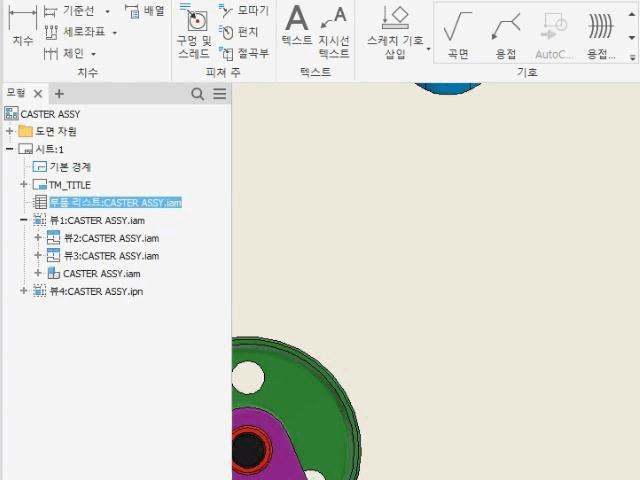Viewport: 640px width, 480px height.
Task: Click the 텍스트 panel label
Action: (315, 72)
